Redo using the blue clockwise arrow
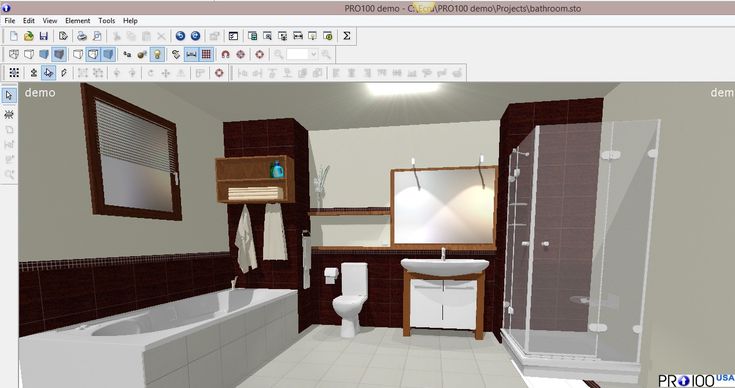Image resolution: width=735 pixels, height=388 pixels. pos(195,36)
